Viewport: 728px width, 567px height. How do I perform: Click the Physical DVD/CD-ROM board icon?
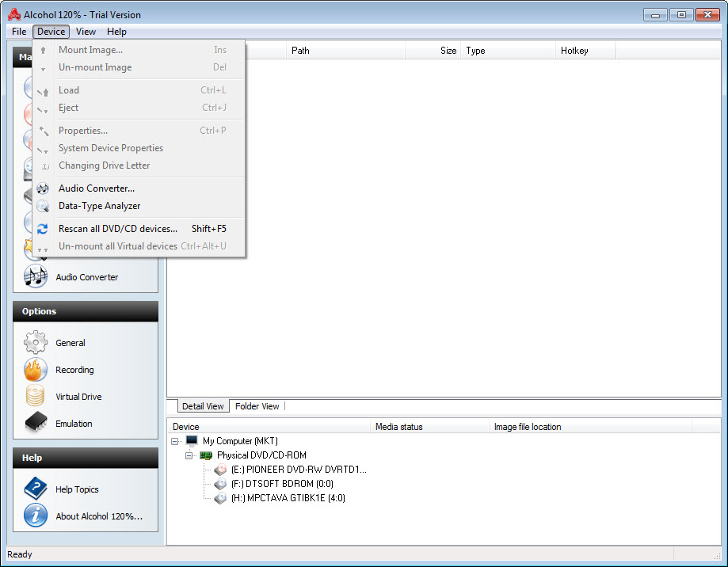pos(206,455)
